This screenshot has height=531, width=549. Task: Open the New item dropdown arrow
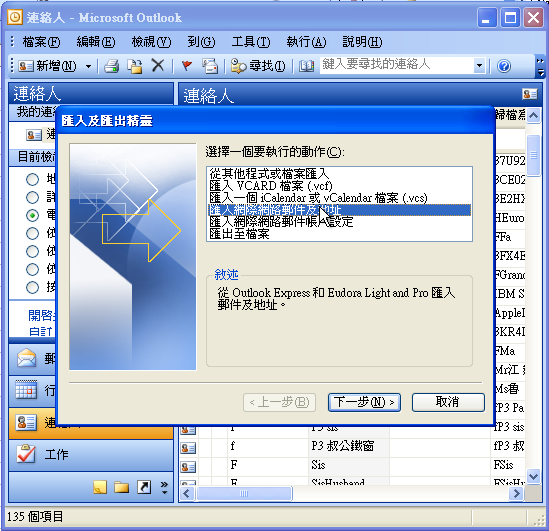(x=89, y=66)
